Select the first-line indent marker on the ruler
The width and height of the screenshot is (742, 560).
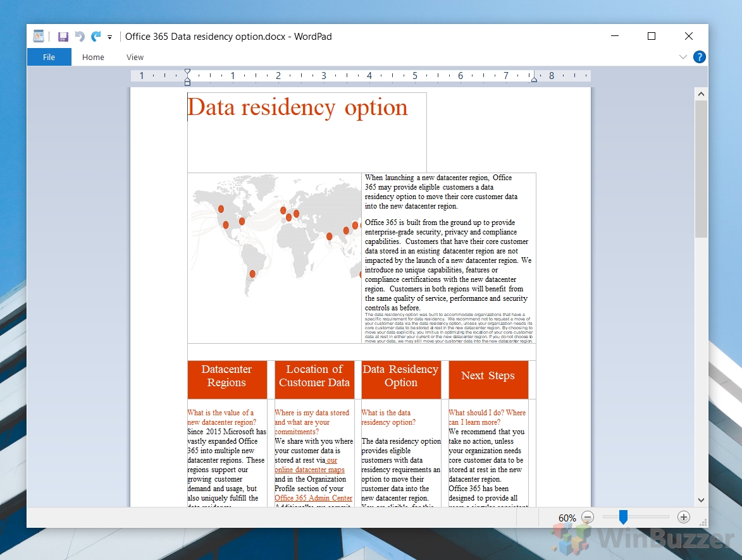point(187,72)
